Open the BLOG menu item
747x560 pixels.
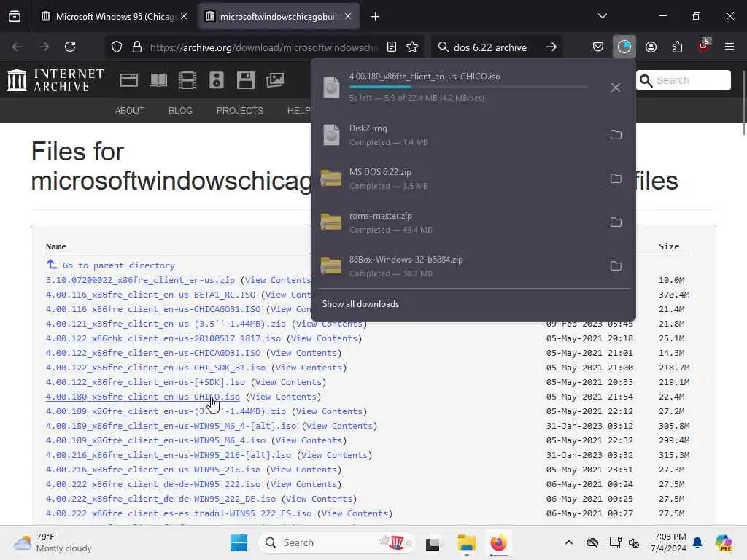(180, 111)
